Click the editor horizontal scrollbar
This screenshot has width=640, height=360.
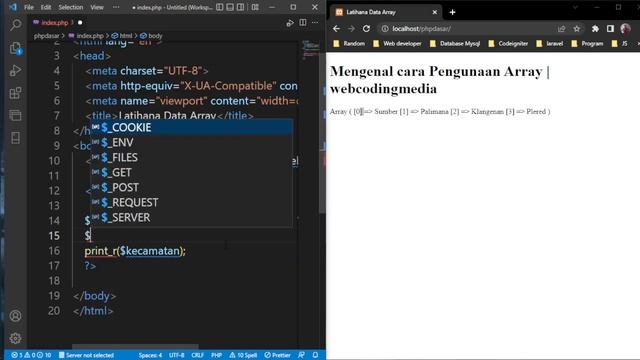(x=135, y=347)
